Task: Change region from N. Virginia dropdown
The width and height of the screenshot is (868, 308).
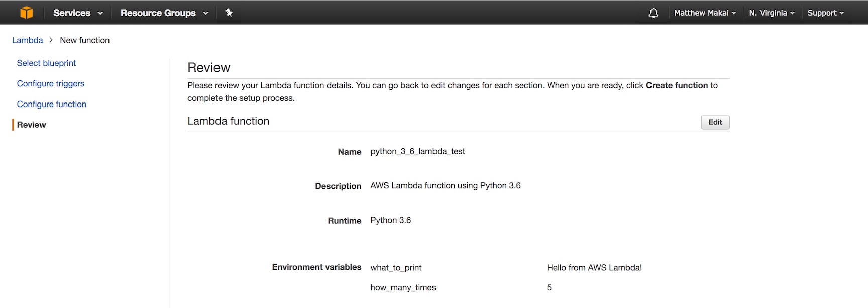Action: coord(771,13)
